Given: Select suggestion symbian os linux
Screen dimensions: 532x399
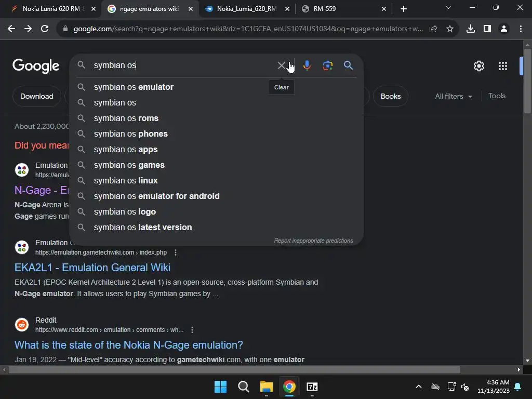Looking at the screenshot, I should click(x=216, y=181).
